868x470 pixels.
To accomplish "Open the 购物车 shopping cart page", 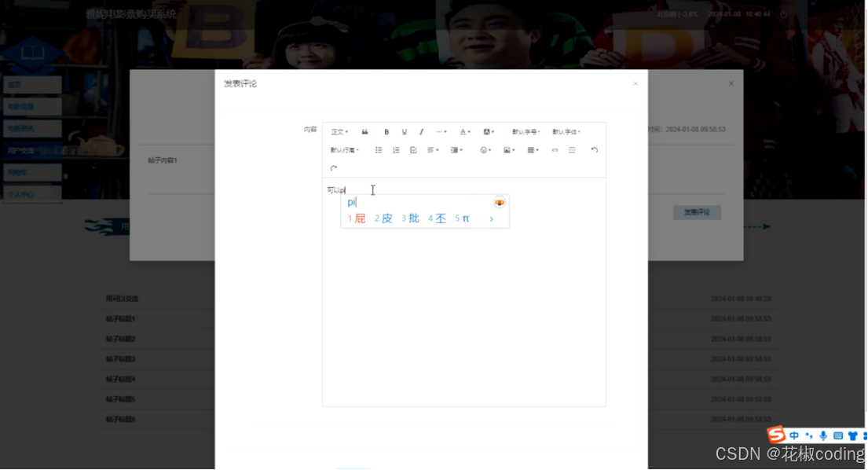I will [x=31, y=171].
